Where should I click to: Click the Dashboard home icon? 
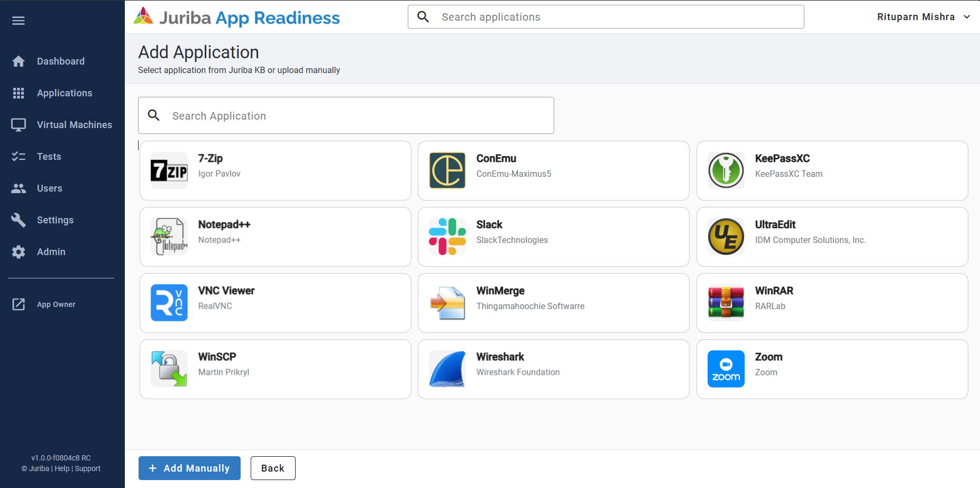click(x=19, y=61)
